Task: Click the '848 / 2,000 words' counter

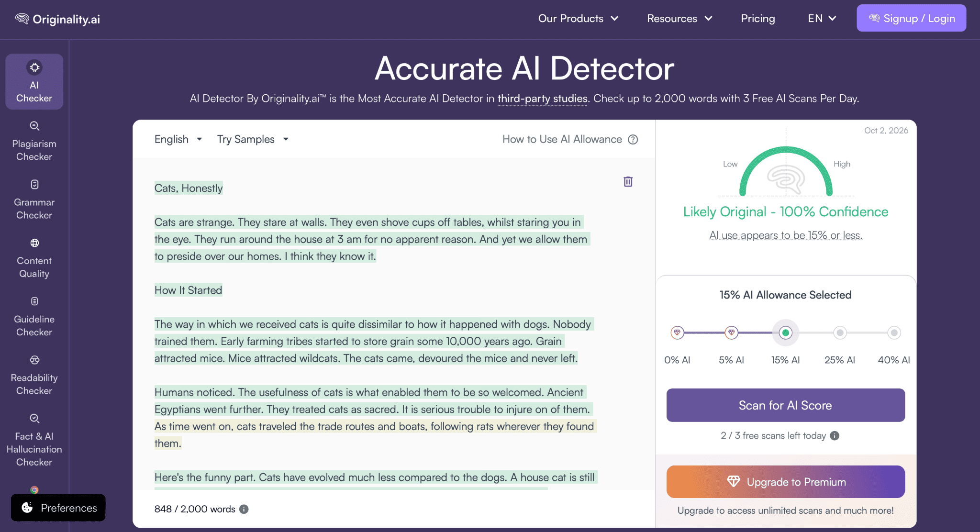Action: [x=195, y=509]
